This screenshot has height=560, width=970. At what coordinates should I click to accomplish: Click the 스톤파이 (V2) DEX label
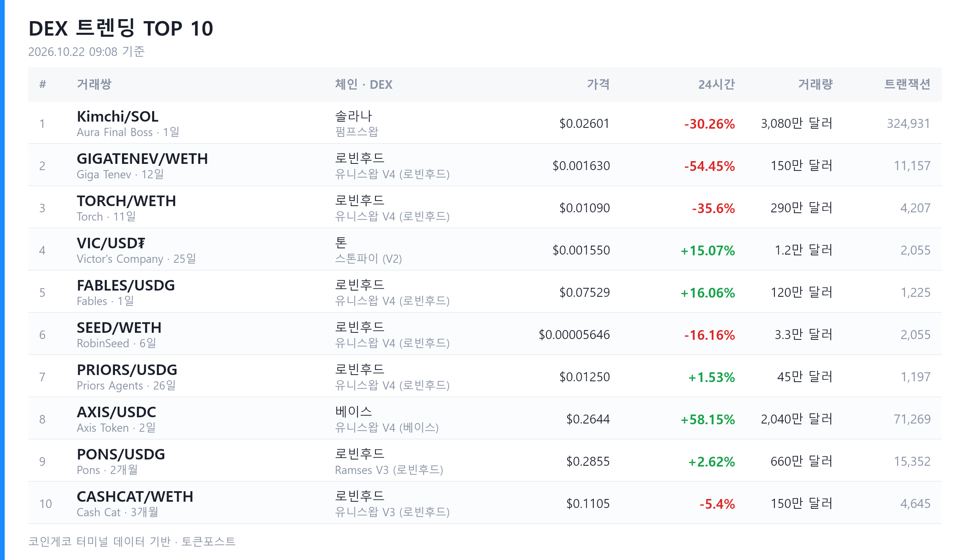[x=368, y=258]
